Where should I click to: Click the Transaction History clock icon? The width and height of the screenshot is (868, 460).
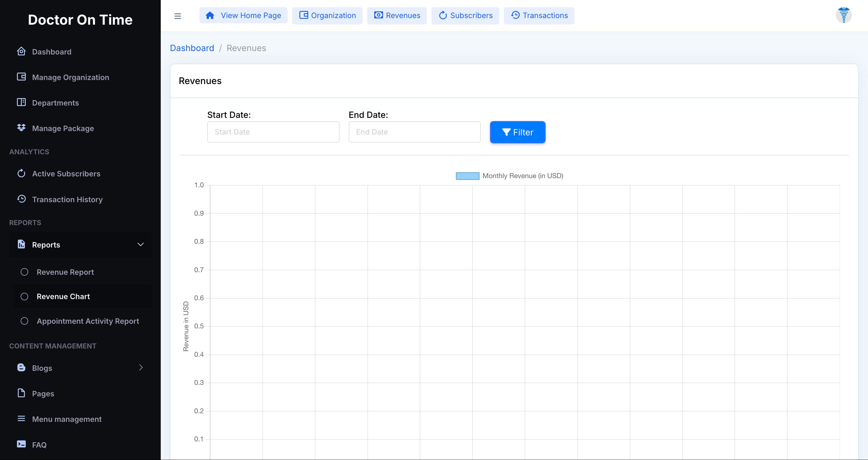(x=21, y=199)
